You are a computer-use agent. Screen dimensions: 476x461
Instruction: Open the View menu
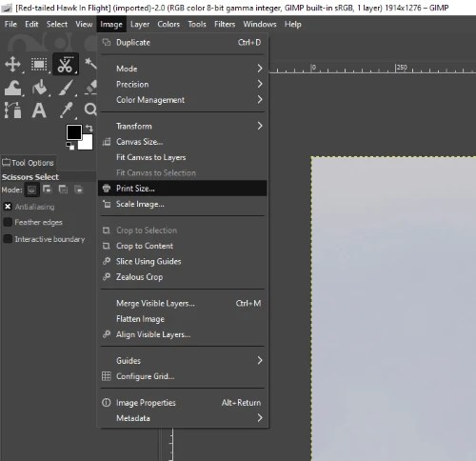coord(84,24)
